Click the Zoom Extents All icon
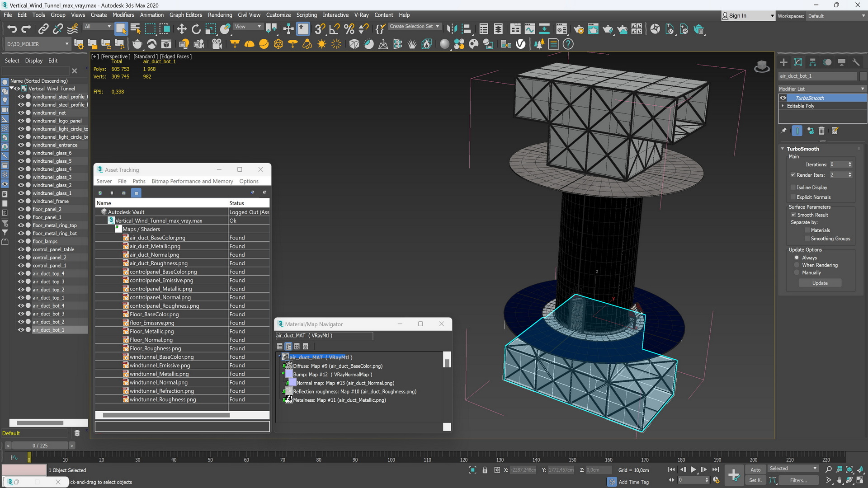Image resolution: width=868 pixels, height=488 pixels. (x=860, y=470)
